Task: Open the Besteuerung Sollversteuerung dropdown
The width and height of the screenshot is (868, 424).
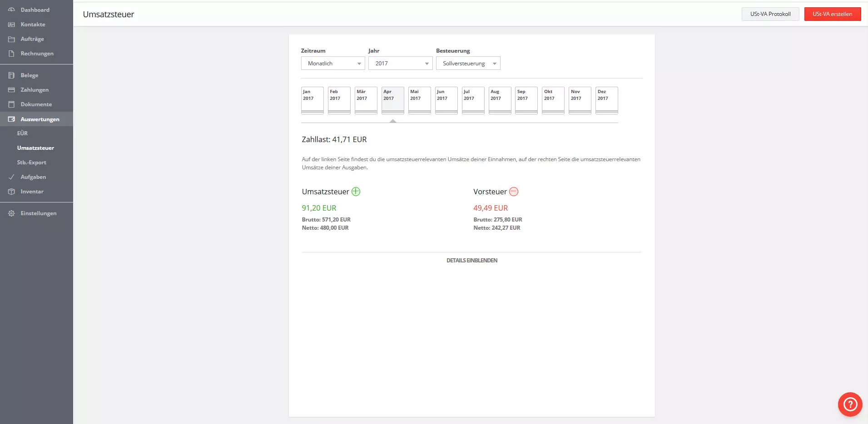Action: click(x=468, y=64)
